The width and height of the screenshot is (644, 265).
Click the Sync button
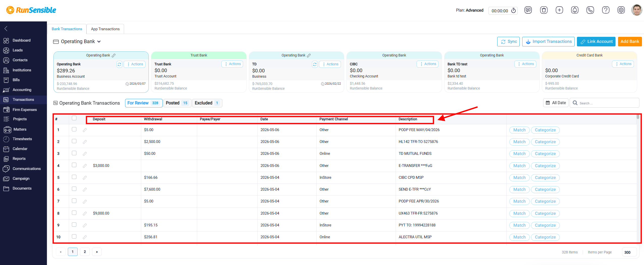click(x=508, y=42)
